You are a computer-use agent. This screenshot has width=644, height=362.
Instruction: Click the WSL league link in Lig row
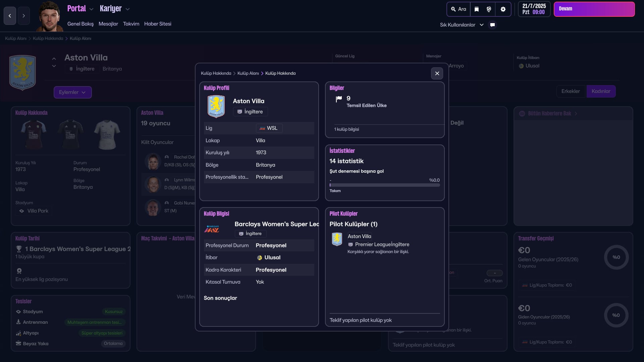[x=269, y=128]
